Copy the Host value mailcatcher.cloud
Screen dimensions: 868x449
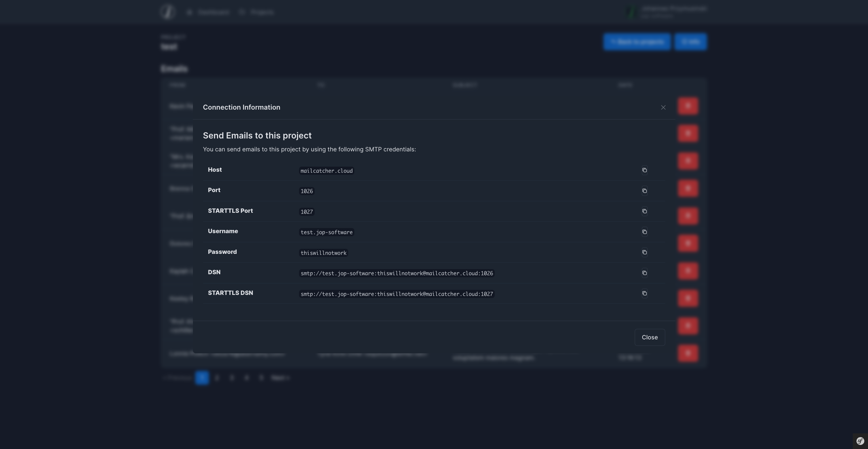[x=645, y=170]
